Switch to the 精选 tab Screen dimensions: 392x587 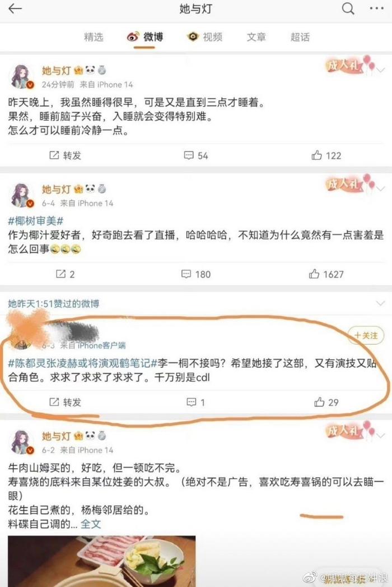coord(94,36)
